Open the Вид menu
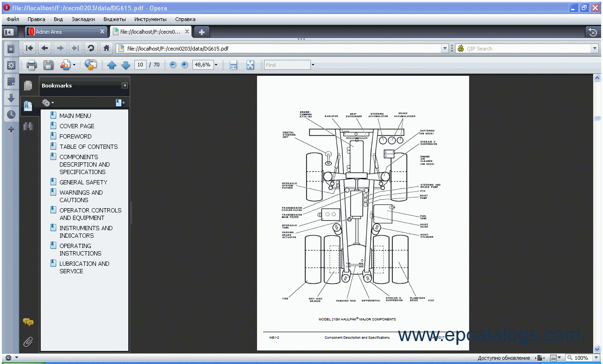603x364 pixels. pyautogui.click(x=58, y=19)
